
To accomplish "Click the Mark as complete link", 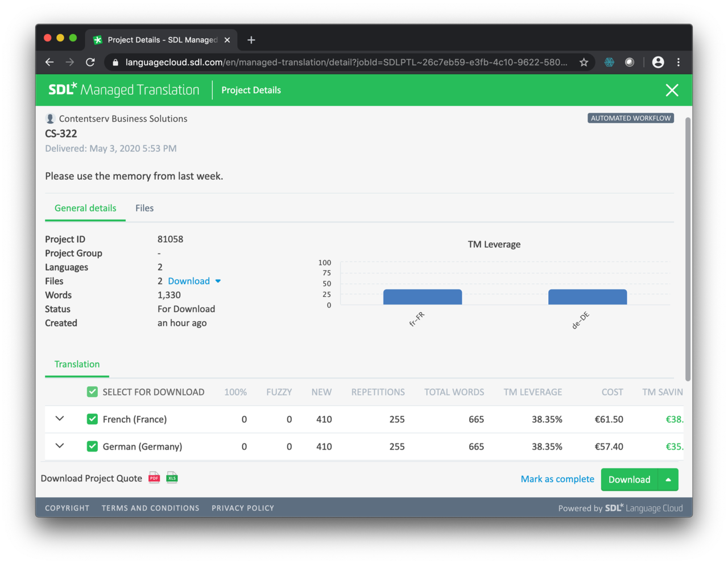I will click(557, 479).
